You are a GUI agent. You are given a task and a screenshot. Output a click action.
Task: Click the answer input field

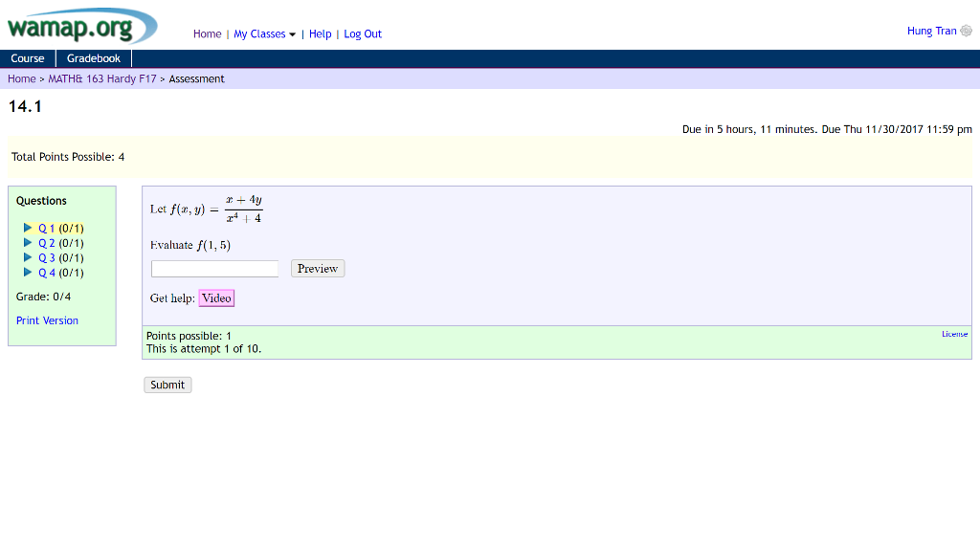point(214,268)
